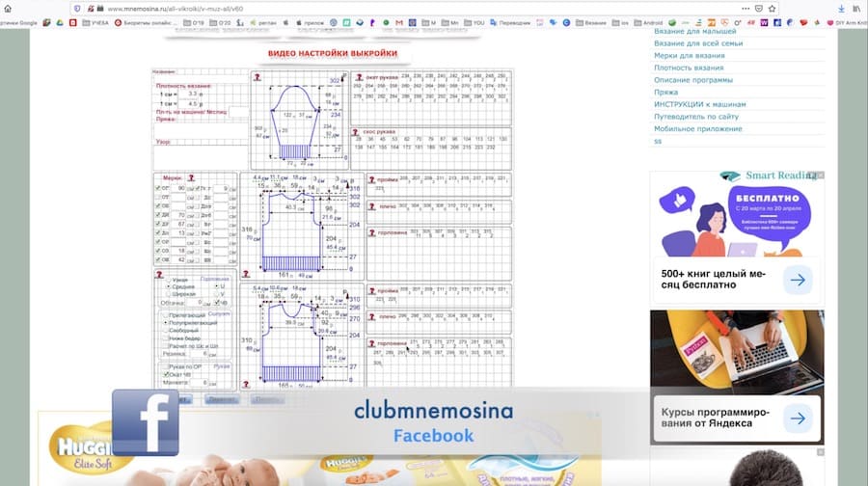This screenshot has width=868, height=486.
Task: Select the Широкая neckline radio button
Action: [169, 294]
